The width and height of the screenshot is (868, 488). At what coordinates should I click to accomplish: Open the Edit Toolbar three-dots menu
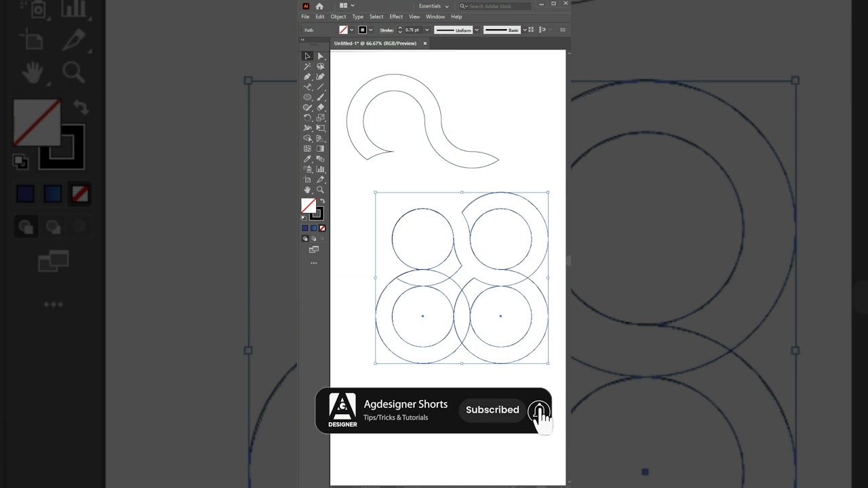pyautogui.click(x=313, y=263)
